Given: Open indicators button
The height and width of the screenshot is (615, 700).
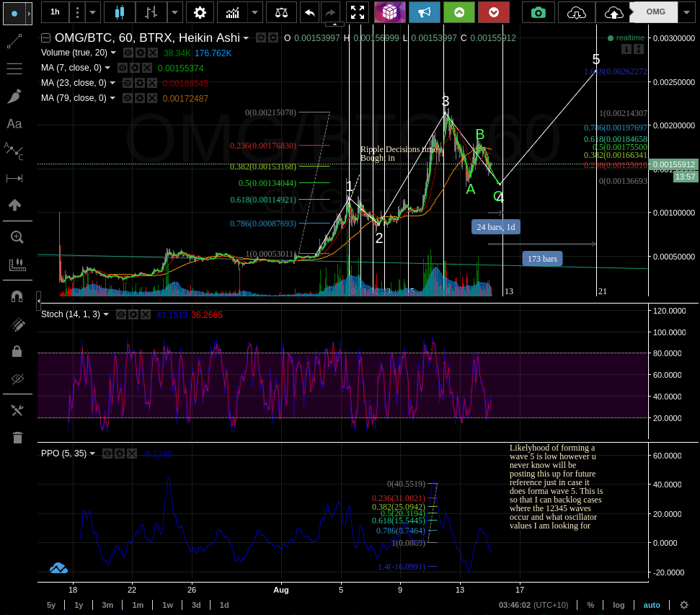Looking at the screenshot, I should pos(232,12).
